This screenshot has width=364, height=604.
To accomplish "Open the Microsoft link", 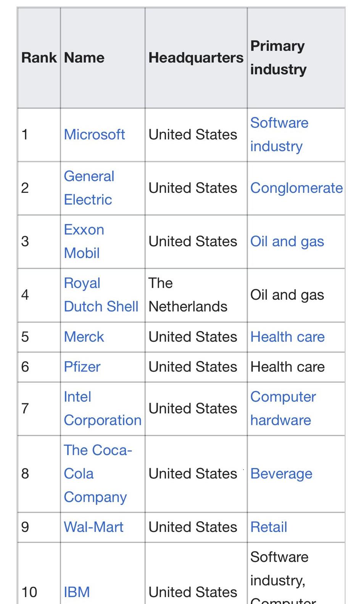I will point(94,134).
